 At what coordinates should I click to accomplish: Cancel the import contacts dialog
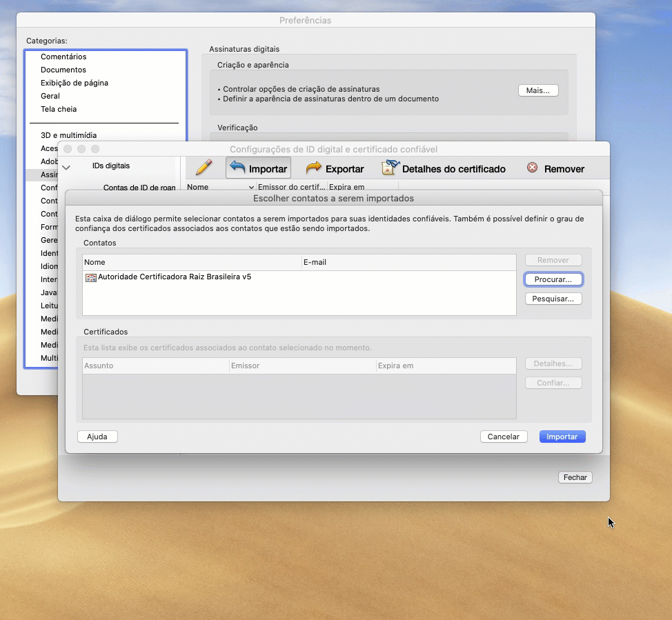504,437
